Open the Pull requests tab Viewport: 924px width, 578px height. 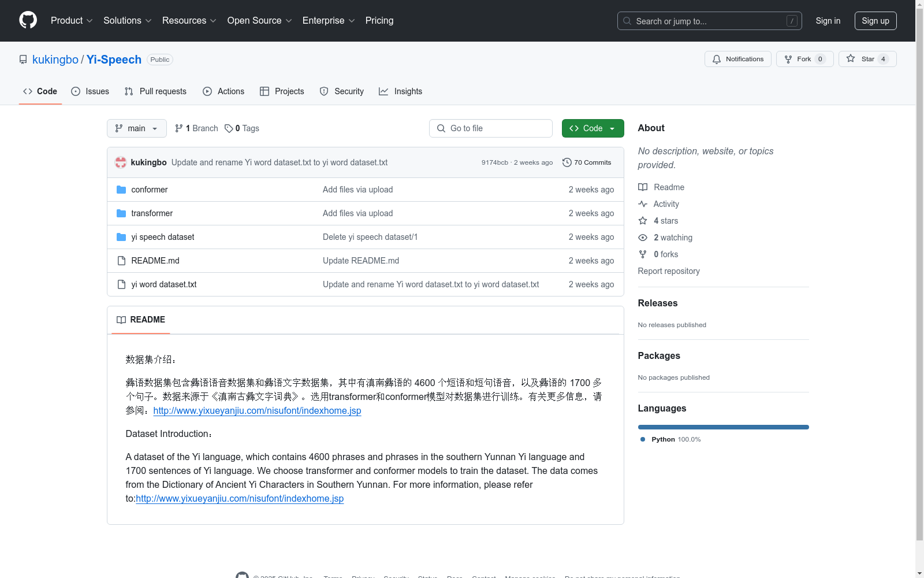pos(155,91)
